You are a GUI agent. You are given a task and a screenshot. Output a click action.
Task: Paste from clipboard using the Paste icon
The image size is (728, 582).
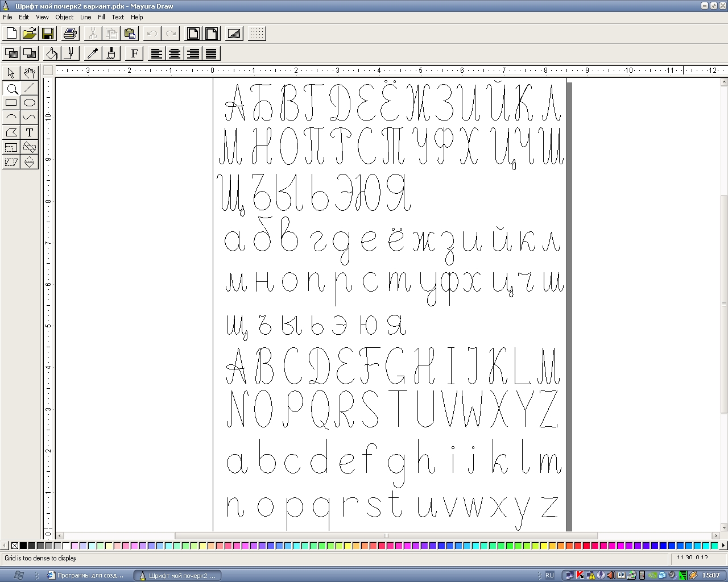point(130,34)
